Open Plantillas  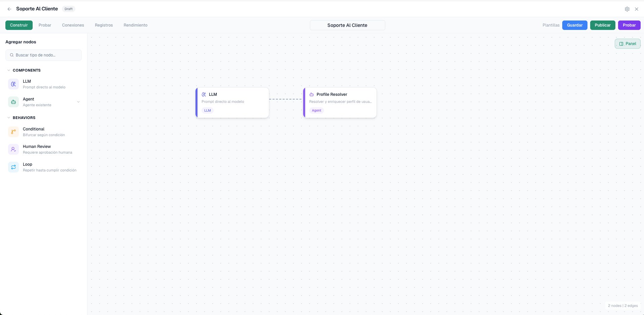coord(551,25)
